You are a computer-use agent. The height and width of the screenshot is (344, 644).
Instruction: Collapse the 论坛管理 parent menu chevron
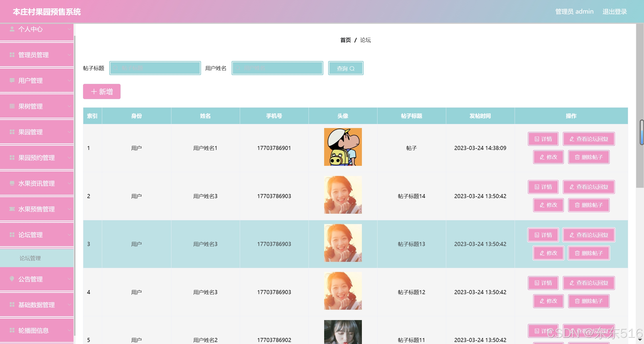coord(69,235)
